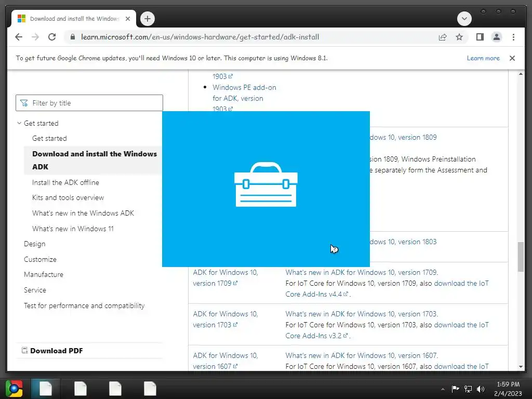Open What's new in Windows 11
The image size is (532, 399).
pyautogui.click(x=73, y=229)
